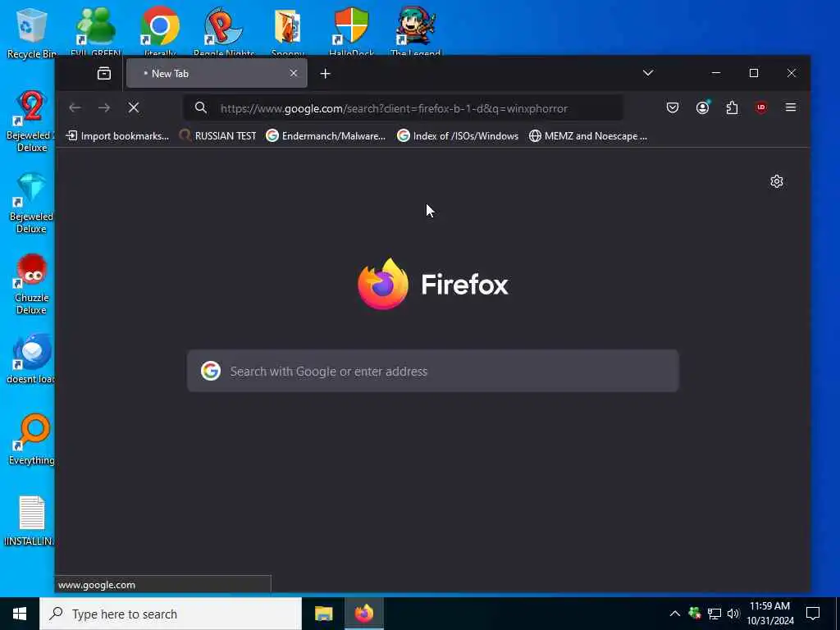Click green security tray icon
The height and width of the screenshot is (630, 840).
click(695, 614)
